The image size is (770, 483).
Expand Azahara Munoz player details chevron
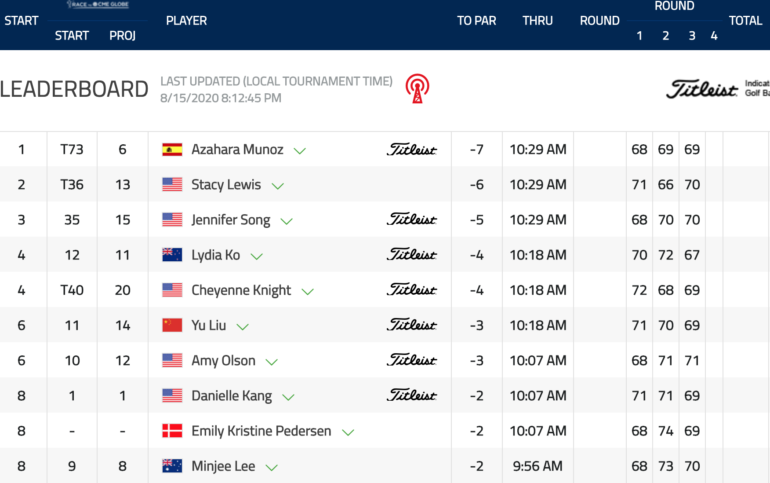300,151
